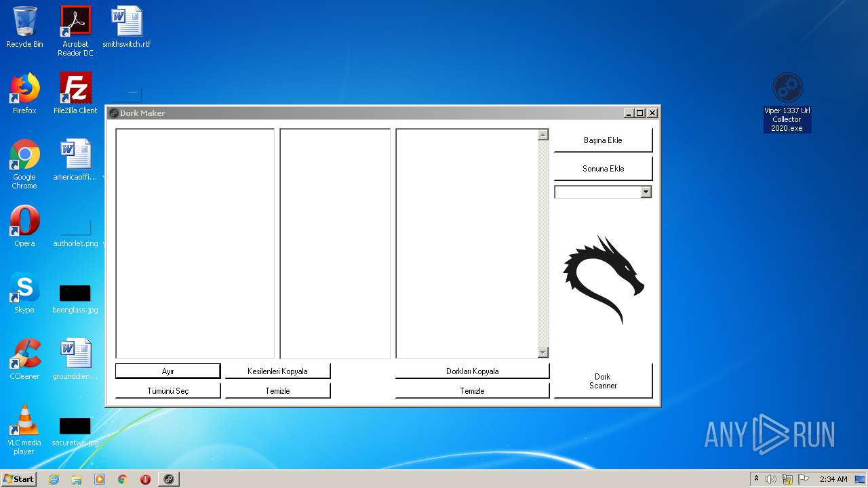The image size is (868, 488).
Task: Expand the combo box dropdown arrow
Action: (646, 192)
